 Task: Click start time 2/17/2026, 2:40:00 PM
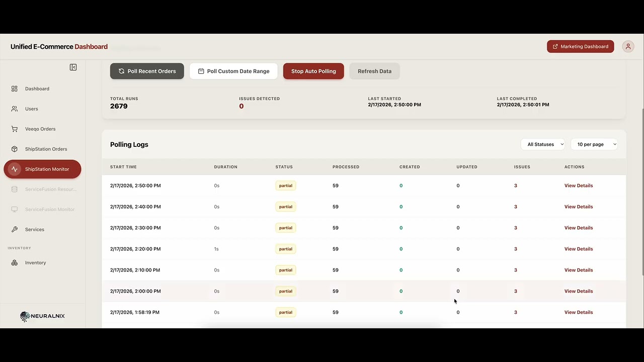(x=135, y=207)
